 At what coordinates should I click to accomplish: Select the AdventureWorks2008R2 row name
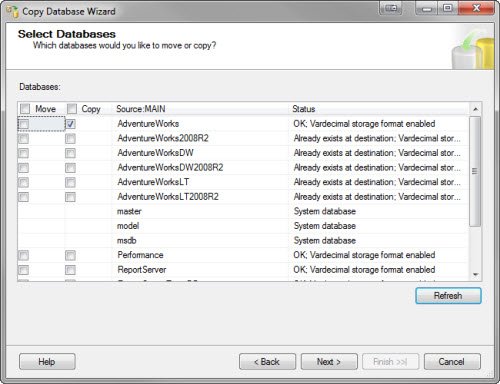[163, 138]
